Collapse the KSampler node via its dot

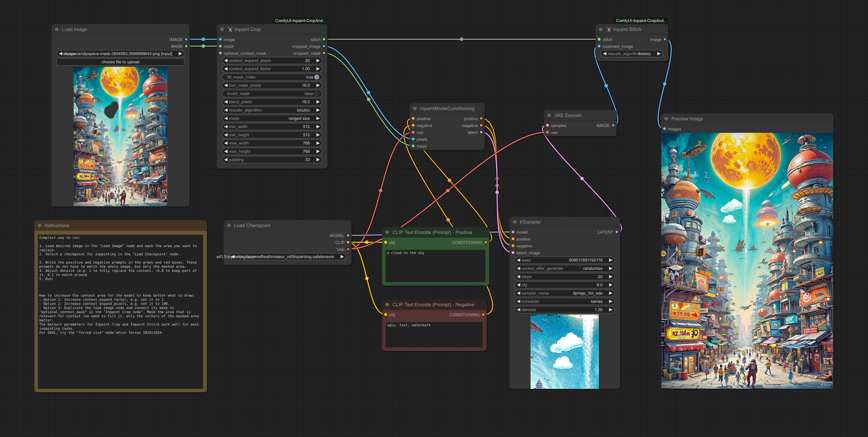pyautogui.click(x=515, y=222)
